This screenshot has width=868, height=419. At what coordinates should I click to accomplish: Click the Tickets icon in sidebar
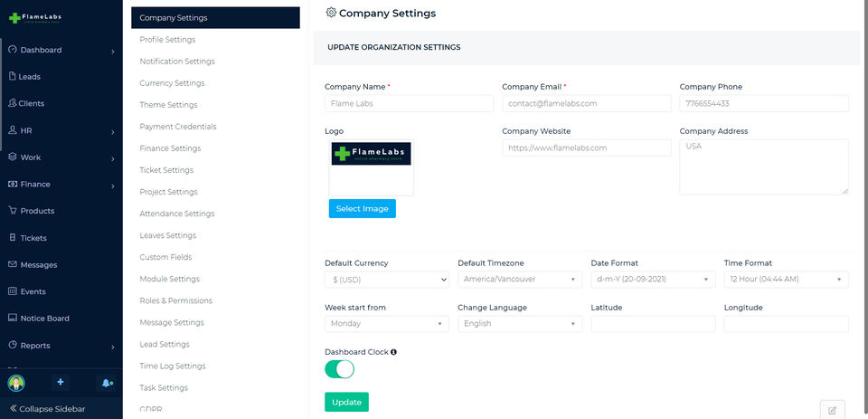coord(13,238)
